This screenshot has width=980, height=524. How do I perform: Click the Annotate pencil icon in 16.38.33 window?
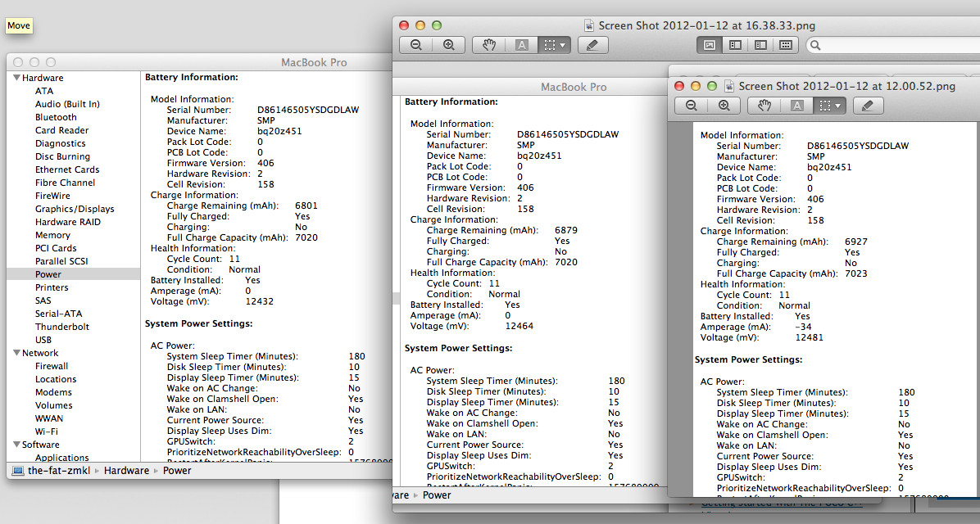click(592, 45)
